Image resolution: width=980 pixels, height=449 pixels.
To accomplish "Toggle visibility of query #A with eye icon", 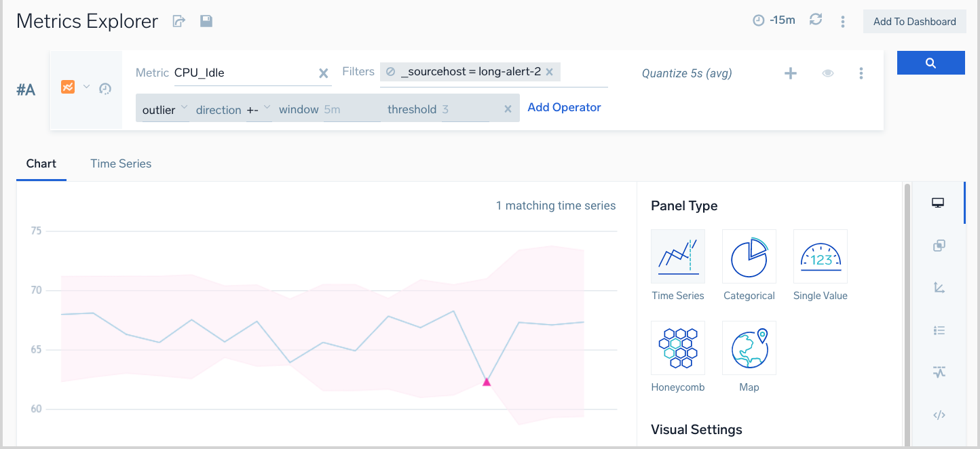I will pos(827,73).
